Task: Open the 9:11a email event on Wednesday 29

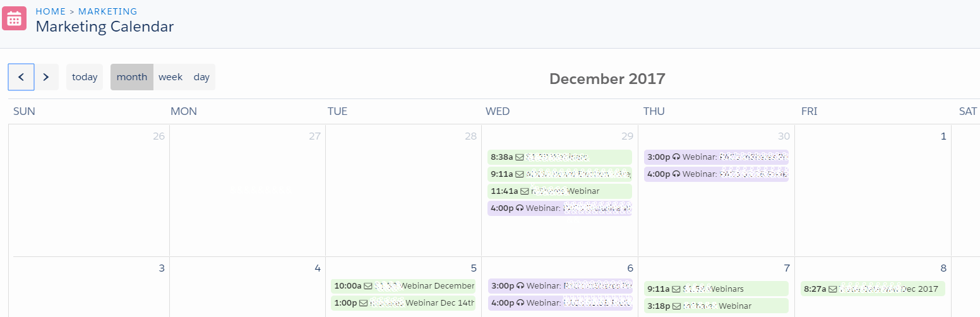Action: tap(559, 174)
